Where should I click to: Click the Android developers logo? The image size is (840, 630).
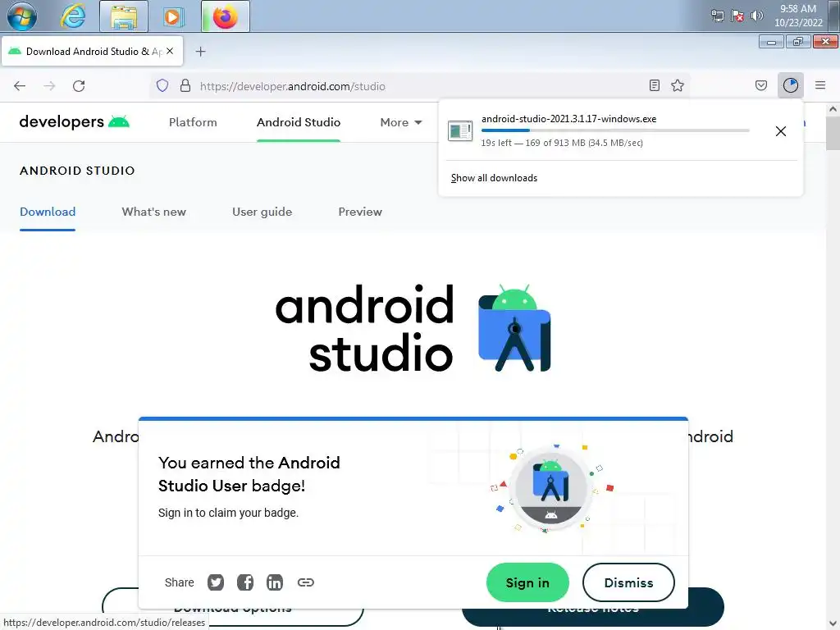click(x=74, y=122)
